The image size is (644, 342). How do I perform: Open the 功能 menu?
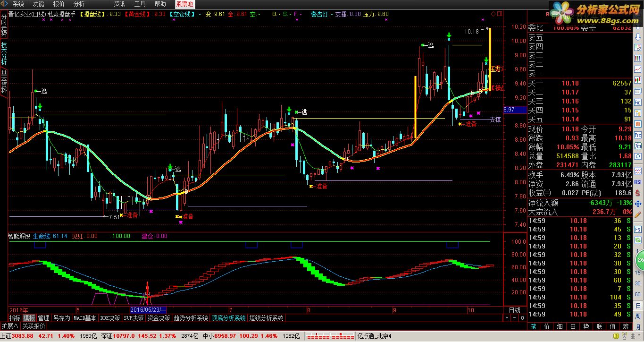point(38,4)
